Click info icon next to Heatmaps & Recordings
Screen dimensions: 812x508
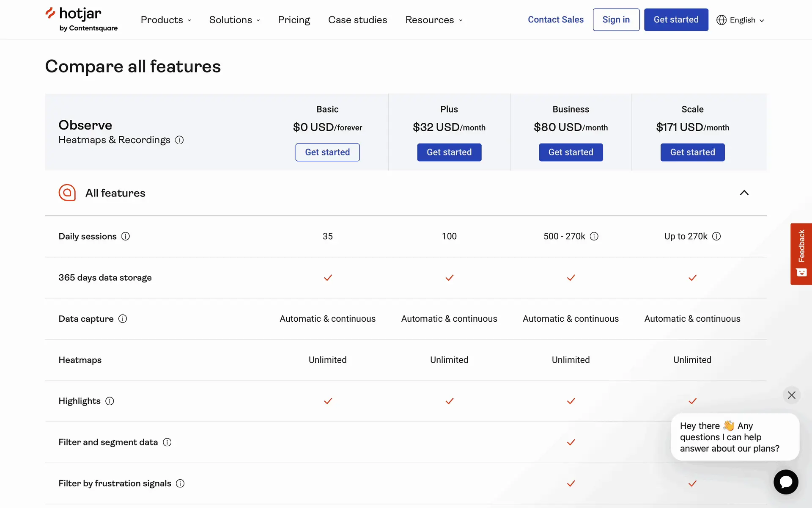point(179,140)
